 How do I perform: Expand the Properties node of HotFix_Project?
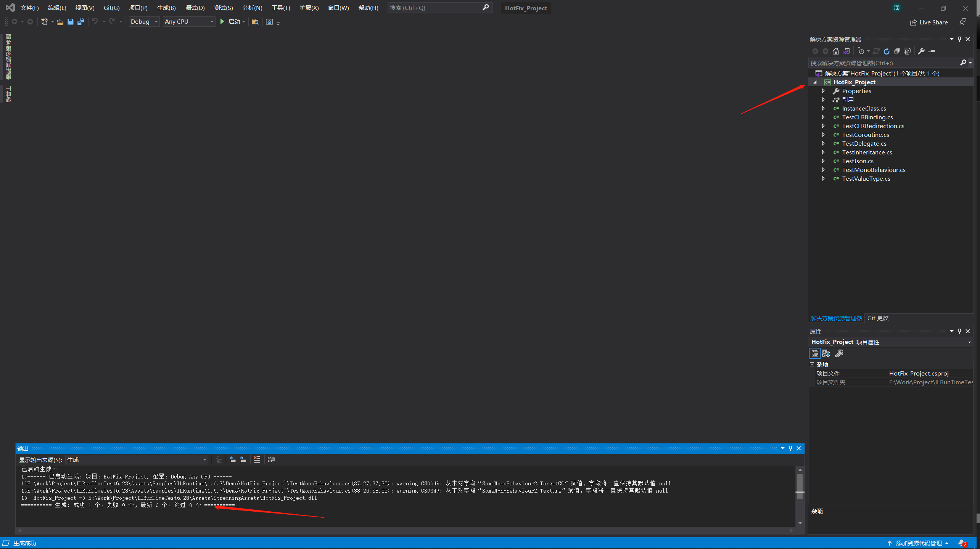coord(823,91)
